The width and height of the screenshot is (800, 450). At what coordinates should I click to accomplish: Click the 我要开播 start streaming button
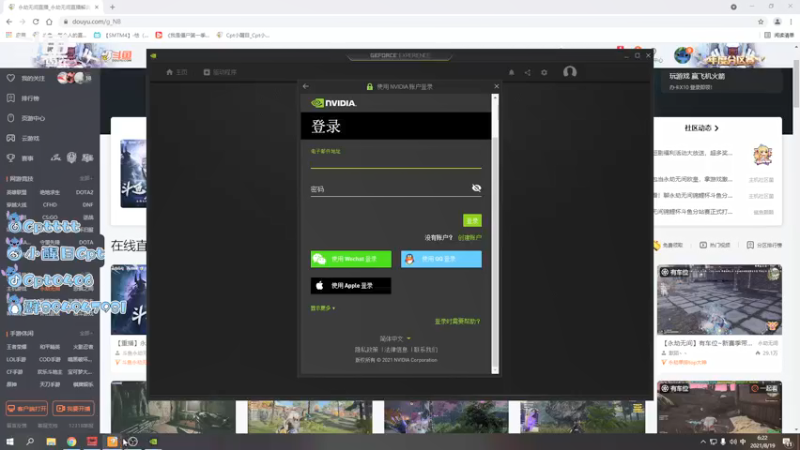tap(73, 409)
